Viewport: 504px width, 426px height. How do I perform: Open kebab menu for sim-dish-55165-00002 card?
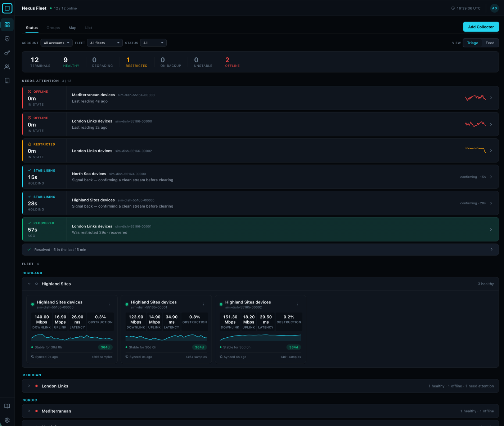(x=298, y=305)
